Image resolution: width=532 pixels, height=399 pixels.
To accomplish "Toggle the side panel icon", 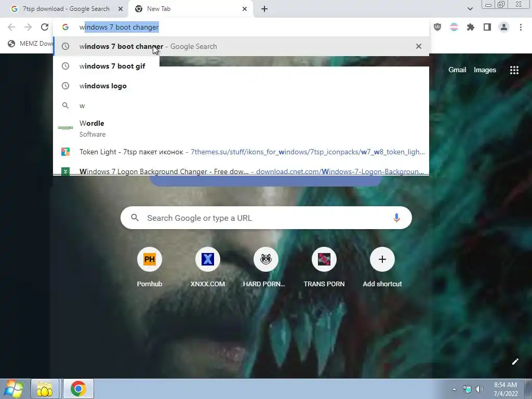I will [x=487, y=27].
